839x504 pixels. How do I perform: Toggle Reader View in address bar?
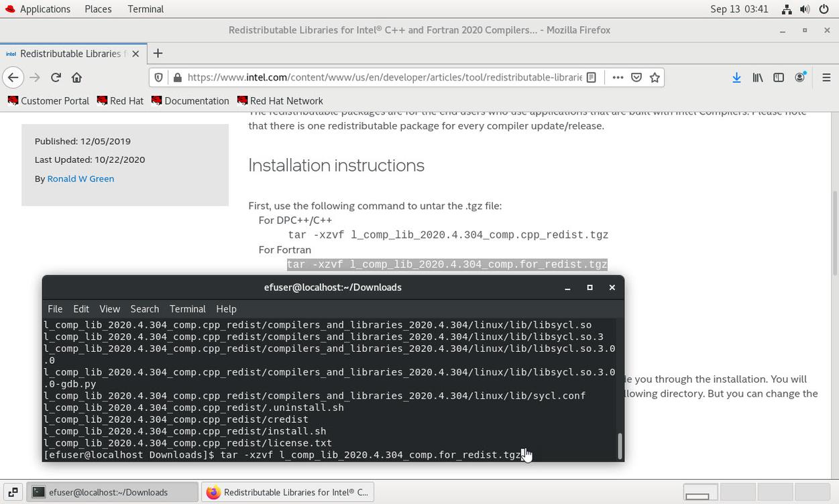[x=592, y=77]
